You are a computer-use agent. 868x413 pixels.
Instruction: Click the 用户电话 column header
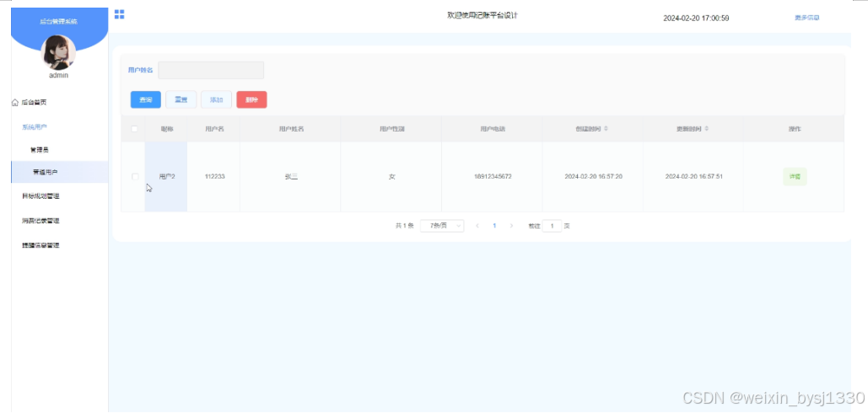(x=492, y=129)
